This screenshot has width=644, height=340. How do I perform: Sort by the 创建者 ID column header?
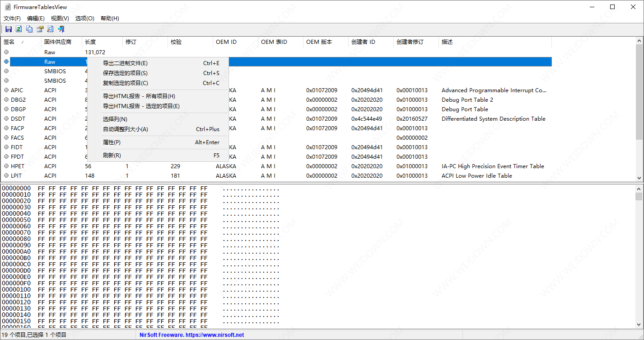pos(371,42)
